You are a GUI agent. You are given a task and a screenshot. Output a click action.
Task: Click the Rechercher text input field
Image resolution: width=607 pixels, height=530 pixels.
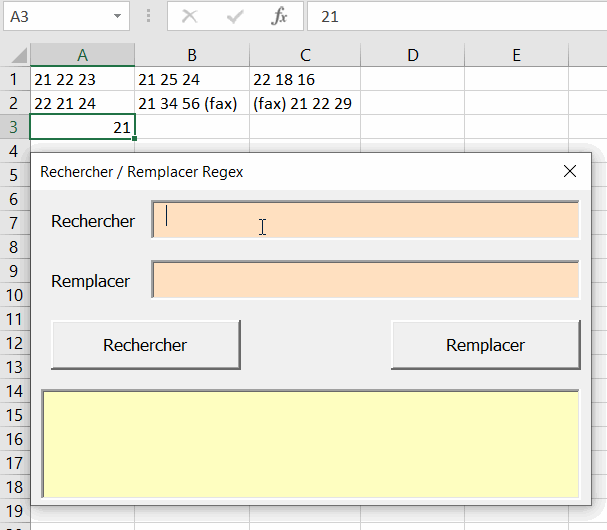[366, 220]
